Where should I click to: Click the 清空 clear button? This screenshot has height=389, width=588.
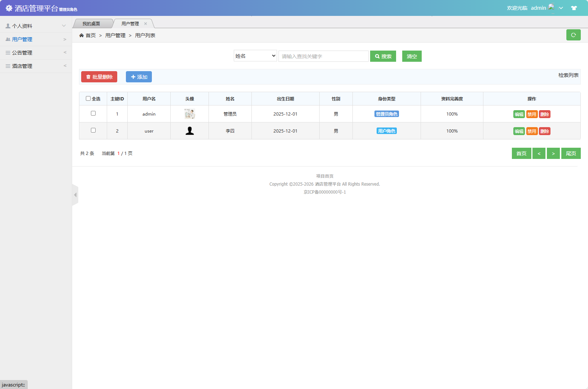point(412,56)
